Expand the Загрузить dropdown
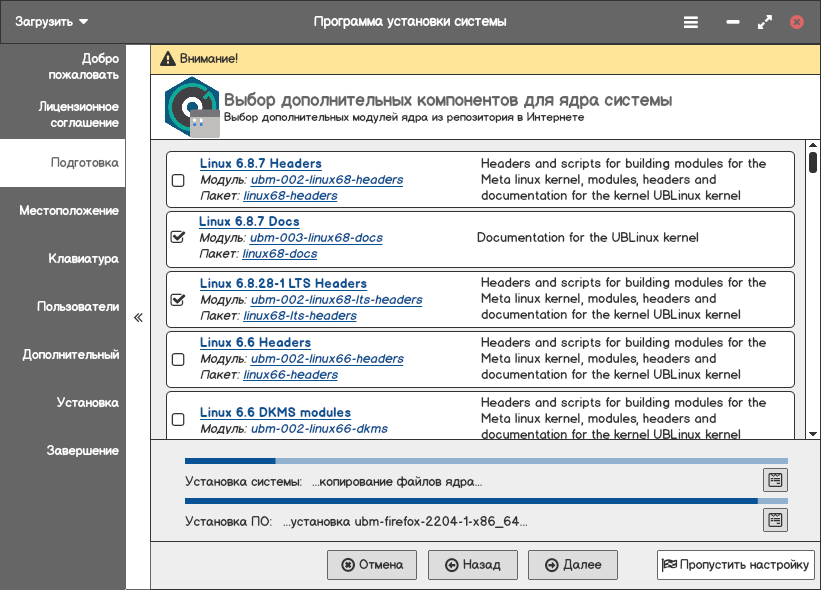 (52, 21)
